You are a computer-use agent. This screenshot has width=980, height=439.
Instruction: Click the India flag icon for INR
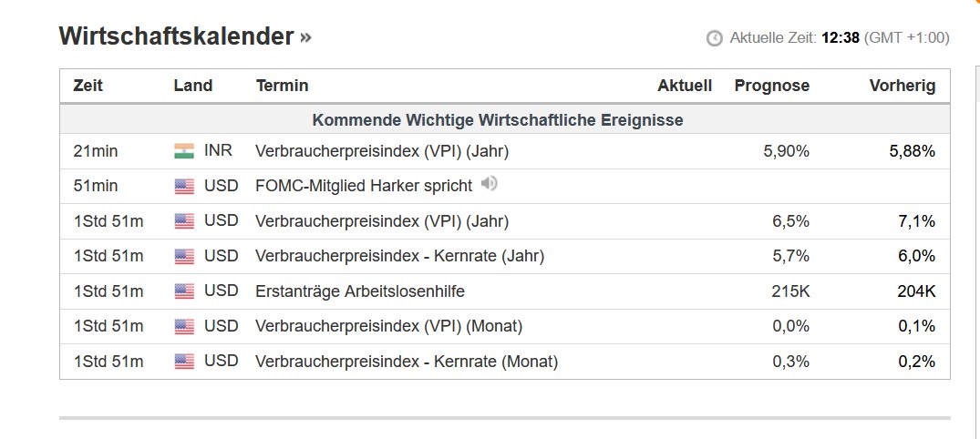[184, 151]
